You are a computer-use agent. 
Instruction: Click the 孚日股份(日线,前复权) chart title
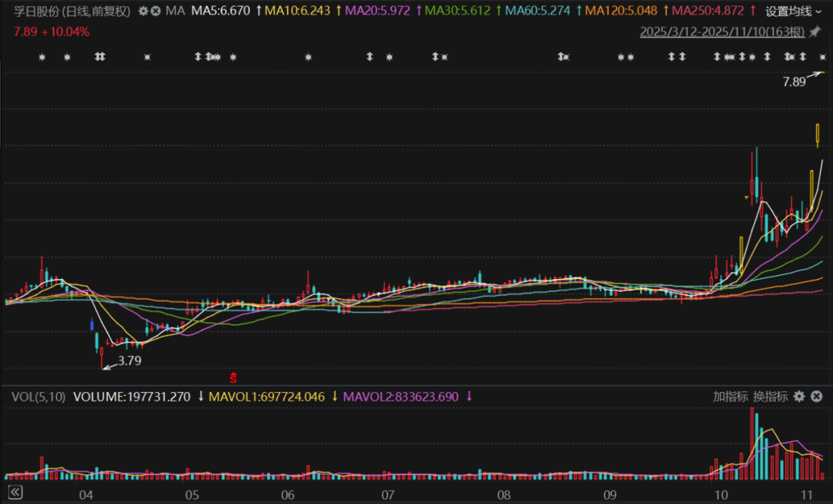click(72, 11)
